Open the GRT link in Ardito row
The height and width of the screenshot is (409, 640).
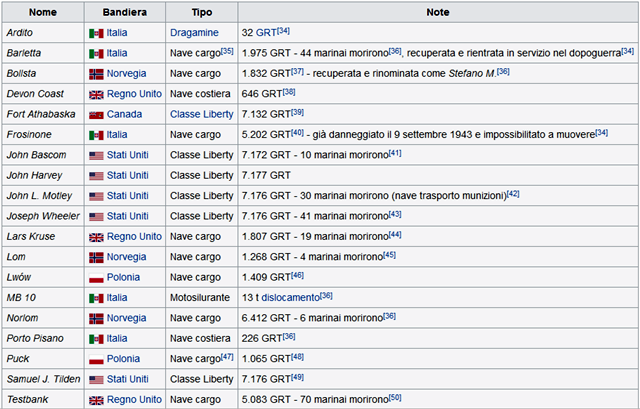point(266,33)
